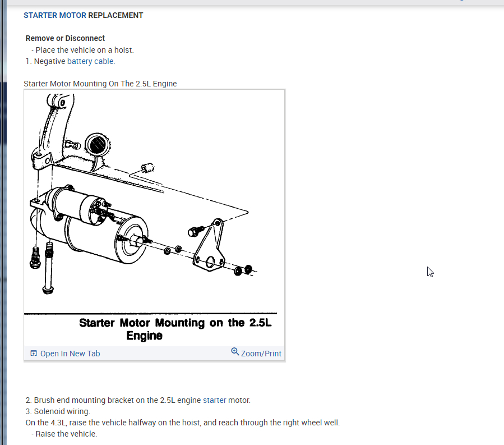504x445 pixels.
Task: Click the 4.3L right wheel well note
Action: (x=183, y=423)
